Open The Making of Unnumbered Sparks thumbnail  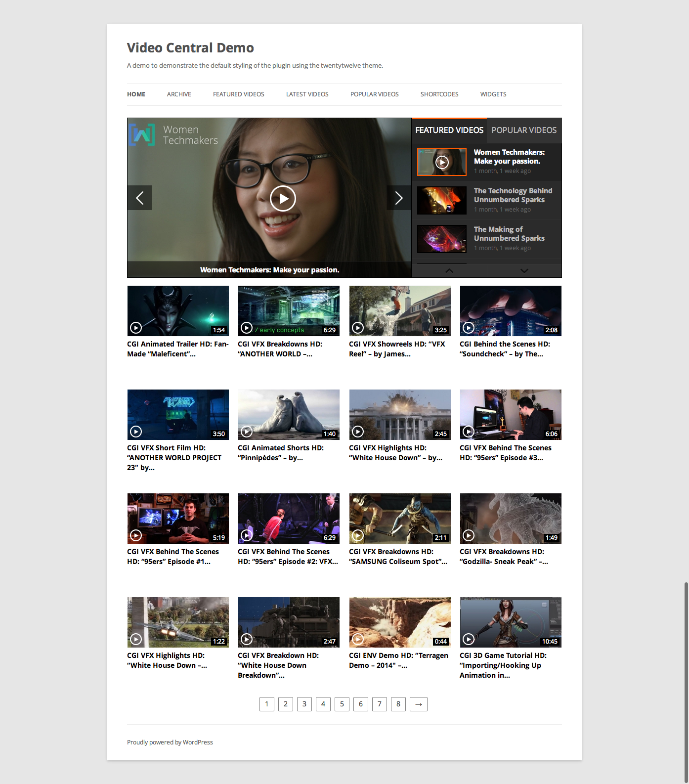pos(442,239)
